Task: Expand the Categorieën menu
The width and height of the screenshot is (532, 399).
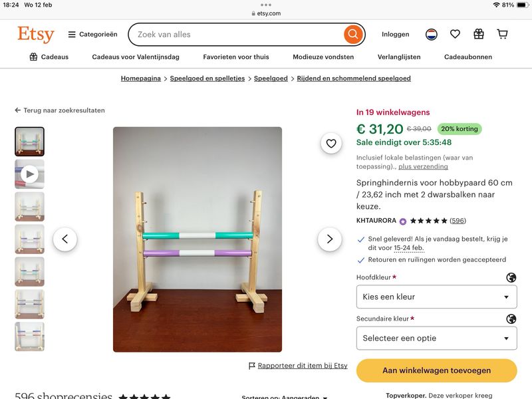Action: [92, 35]
